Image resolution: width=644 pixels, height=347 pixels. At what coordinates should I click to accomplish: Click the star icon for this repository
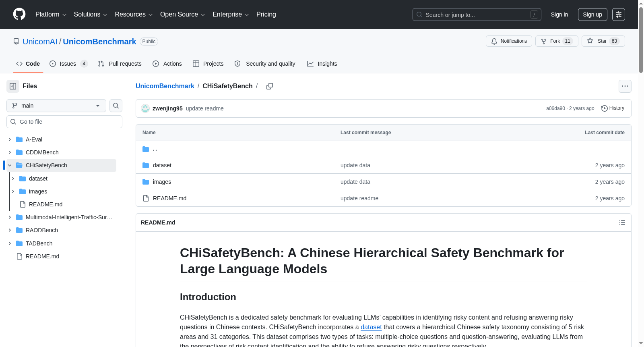[590, 41]
